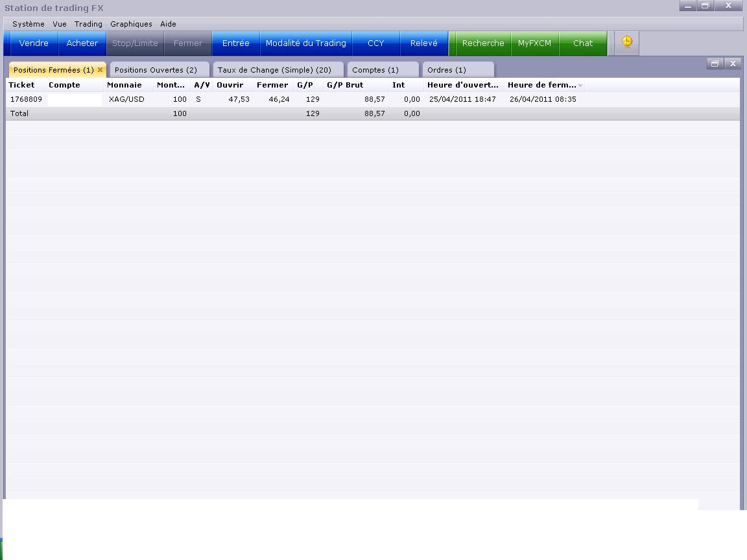
Task: Start a Chat session
Action: (582, 43)
